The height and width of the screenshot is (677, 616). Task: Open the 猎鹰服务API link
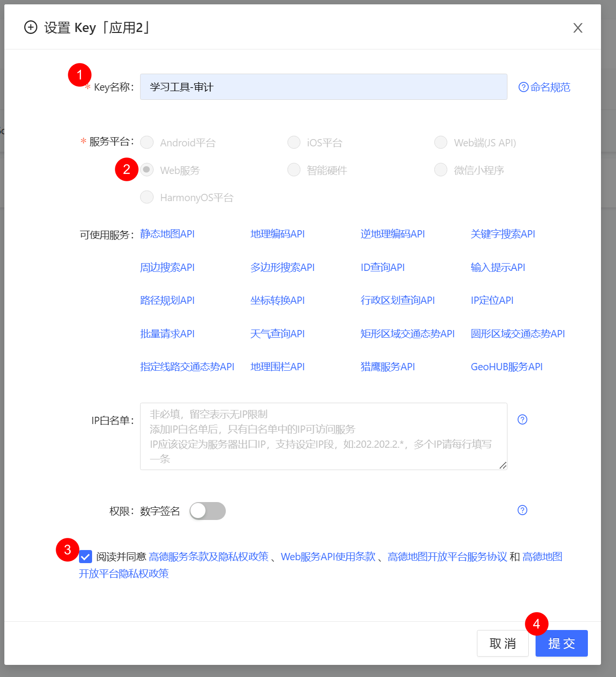click(388, 367)
